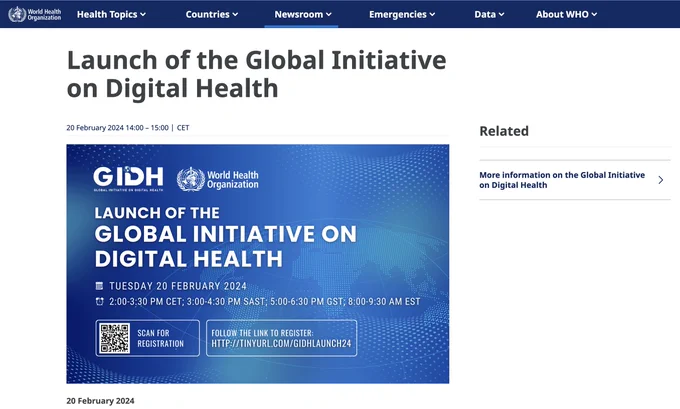Click the 'SCAN FOR REGISTRATION' text
The height and width of the screenshot is (409, 680).
(x=160, y=338)
